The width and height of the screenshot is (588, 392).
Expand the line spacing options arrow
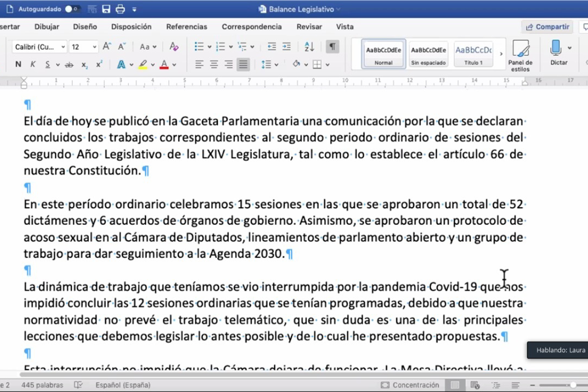click(x=276, y=65)
